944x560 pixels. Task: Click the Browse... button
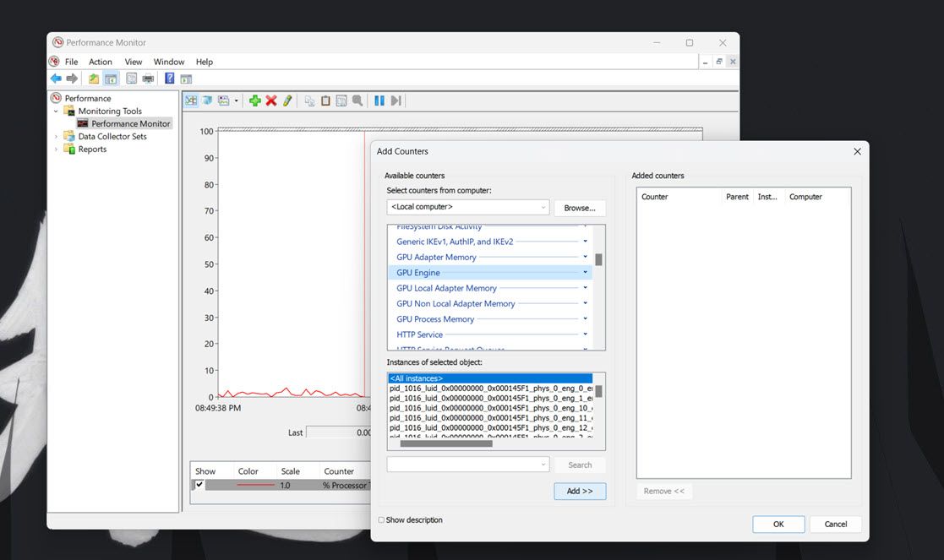pyautogui.click(x=579, y=208)
